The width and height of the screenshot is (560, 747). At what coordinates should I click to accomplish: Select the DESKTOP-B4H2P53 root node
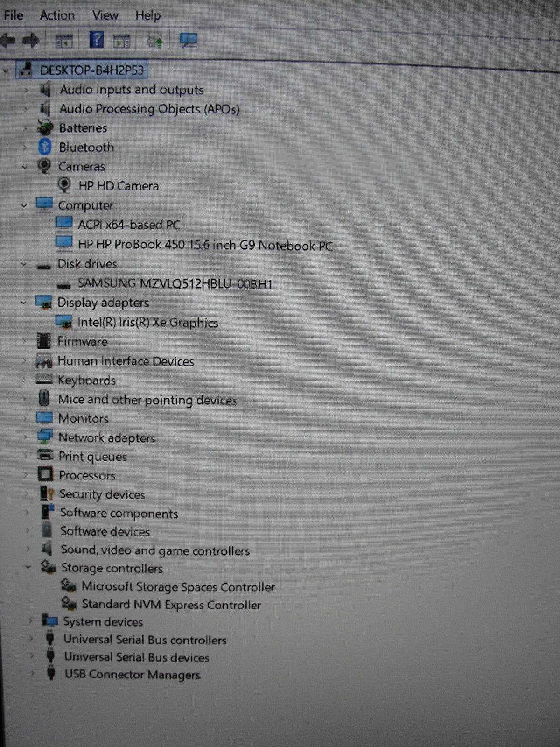click(x=91, y=70)
